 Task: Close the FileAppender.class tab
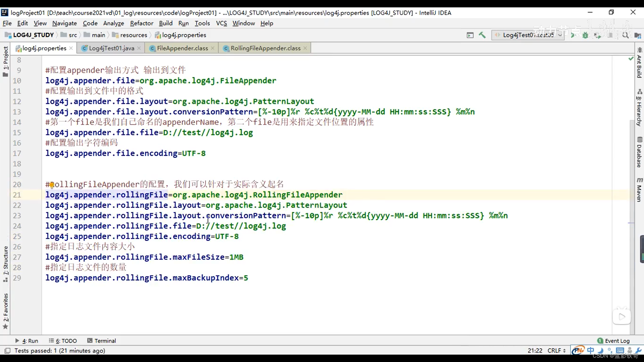tap(213, 48)
